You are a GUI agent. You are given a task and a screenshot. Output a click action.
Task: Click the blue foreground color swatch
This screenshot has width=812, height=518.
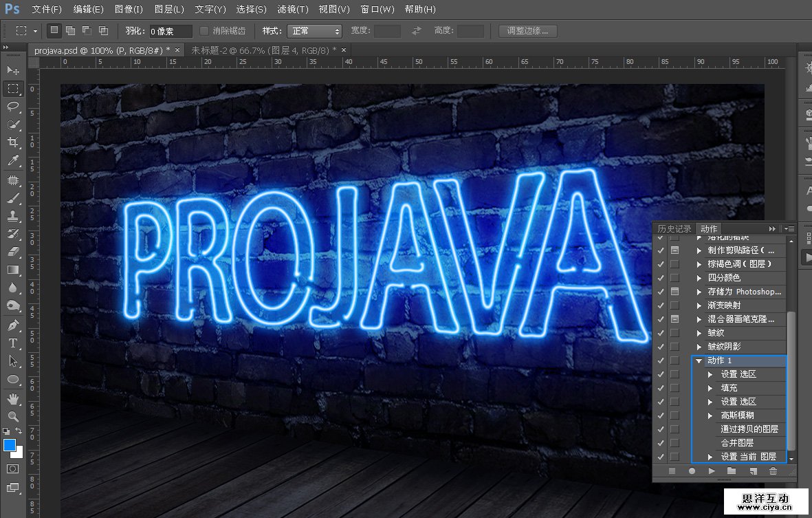[x=10, y=446]
